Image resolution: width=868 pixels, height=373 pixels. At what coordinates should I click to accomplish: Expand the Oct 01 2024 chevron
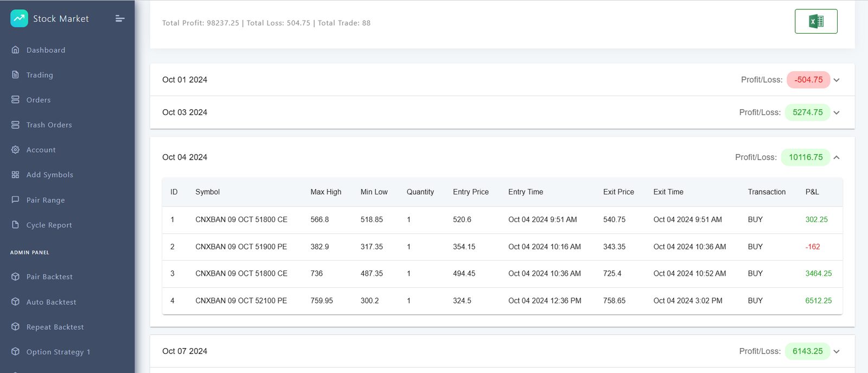pyautogui.click(x=837, y=80)
